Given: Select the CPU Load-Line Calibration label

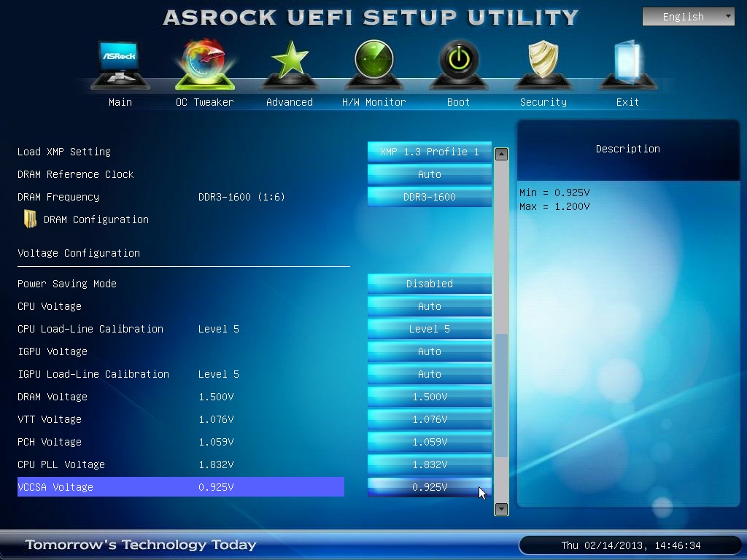Looking at the screenshot, I should [90, 329].
